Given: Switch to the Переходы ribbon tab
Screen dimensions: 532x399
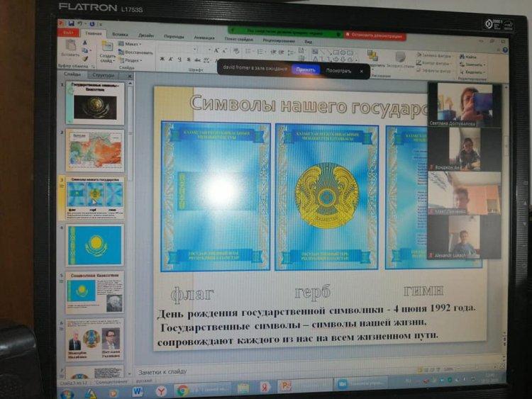Looking at the screenshot, I should 174,36.
